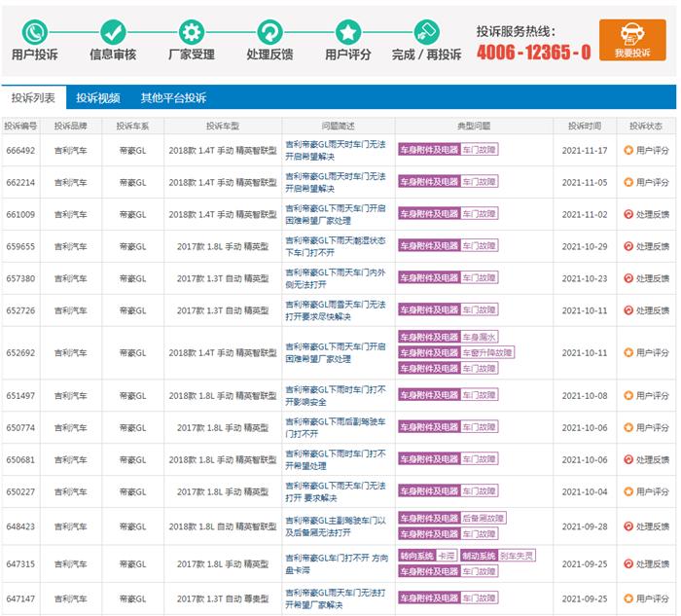Image resolution: width=681 pixels, height=616 pixels.
Task: Open complaint 662214 problem description link
Action: coord(336,182)
